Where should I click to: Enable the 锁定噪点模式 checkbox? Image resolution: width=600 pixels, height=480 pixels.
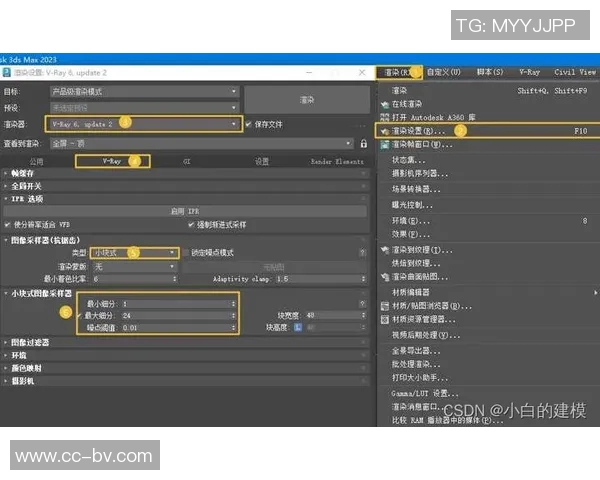click(186, 253)
